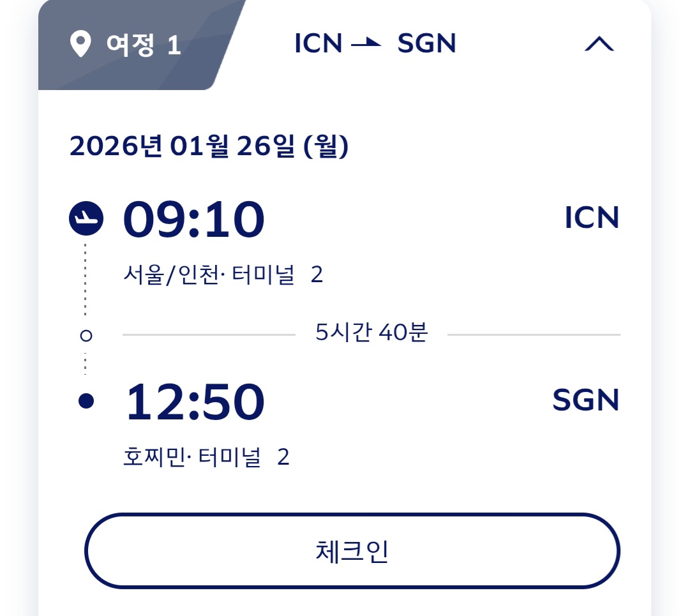The width and height of the screenshot is (681, 616).
Task: Click the arrival dot beside 12:50
Action: 86,401
